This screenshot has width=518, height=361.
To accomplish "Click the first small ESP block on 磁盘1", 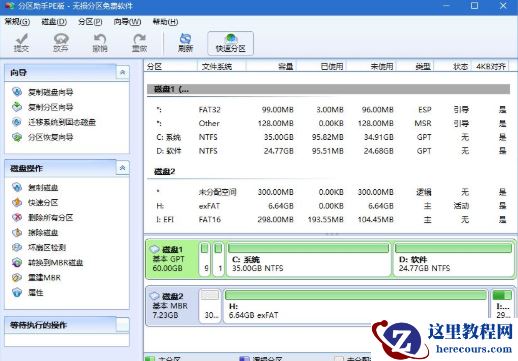I will [x=205, y=259].
